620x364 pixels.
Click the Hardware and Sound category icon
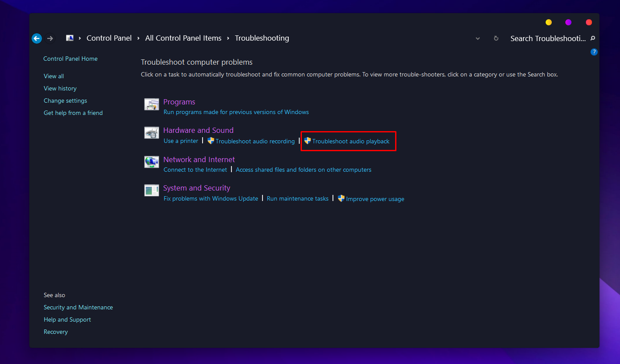[151, 133]
